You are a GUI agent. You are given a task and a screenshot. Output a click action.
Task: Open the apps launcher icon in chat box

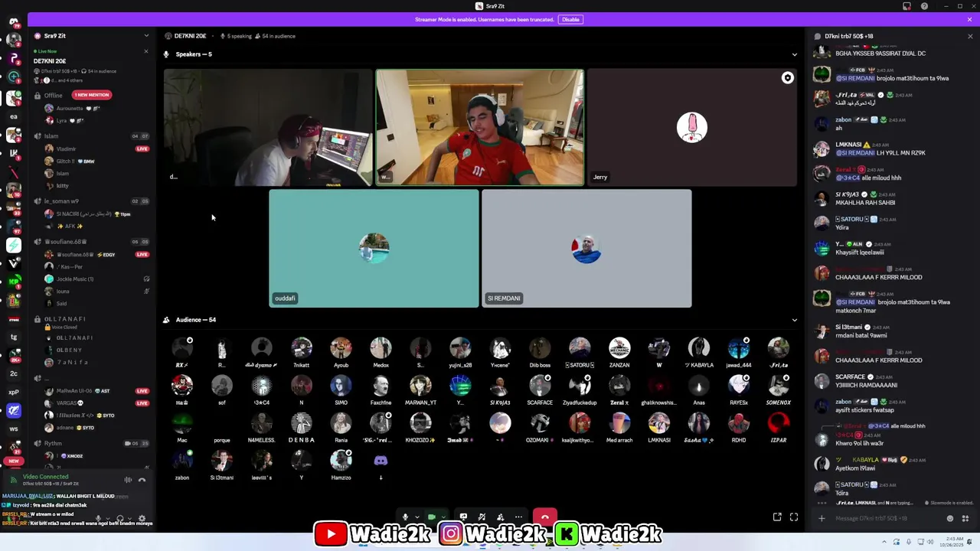pyautogui.click(x=965, y=518)
